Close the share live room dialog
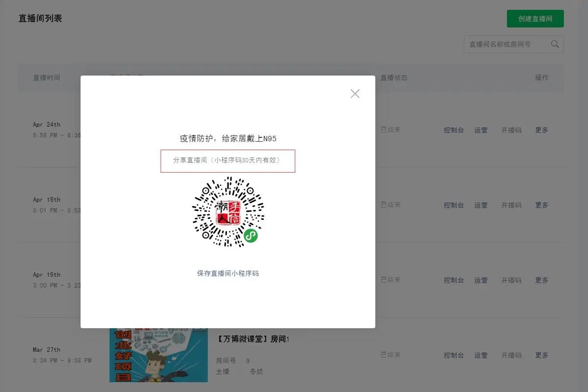Screen dimensions: 588x392 coord(355,94)
